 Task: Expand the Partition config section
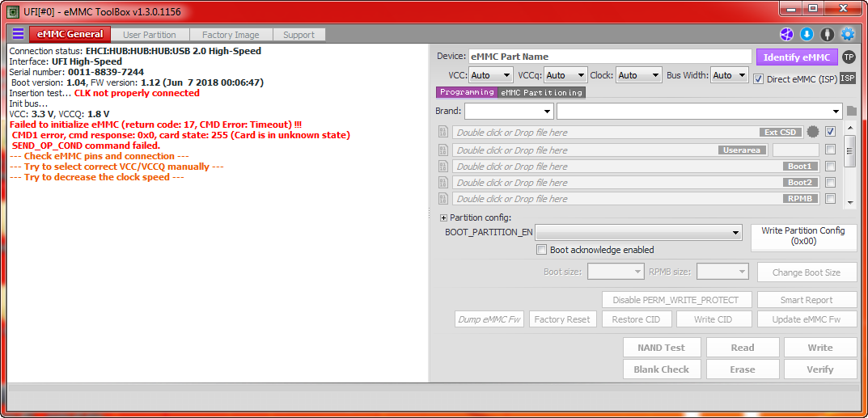coord(443,217)
